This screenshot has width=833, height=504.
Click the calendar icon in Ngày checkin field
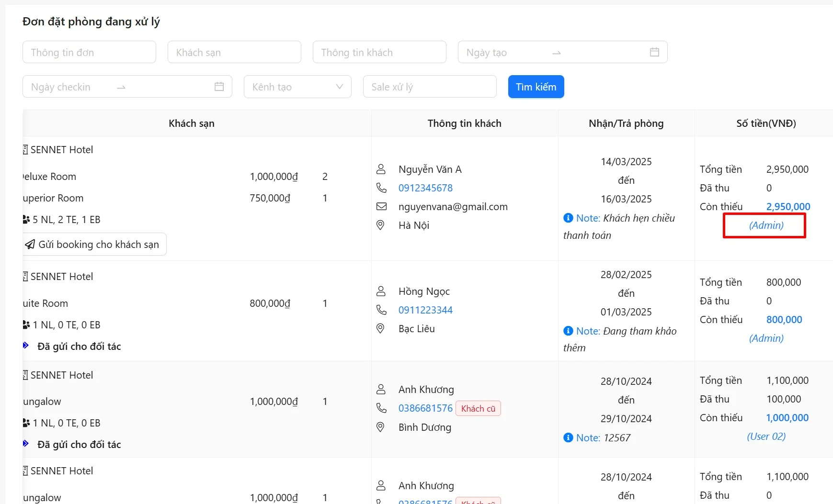(x=219, y=87)
